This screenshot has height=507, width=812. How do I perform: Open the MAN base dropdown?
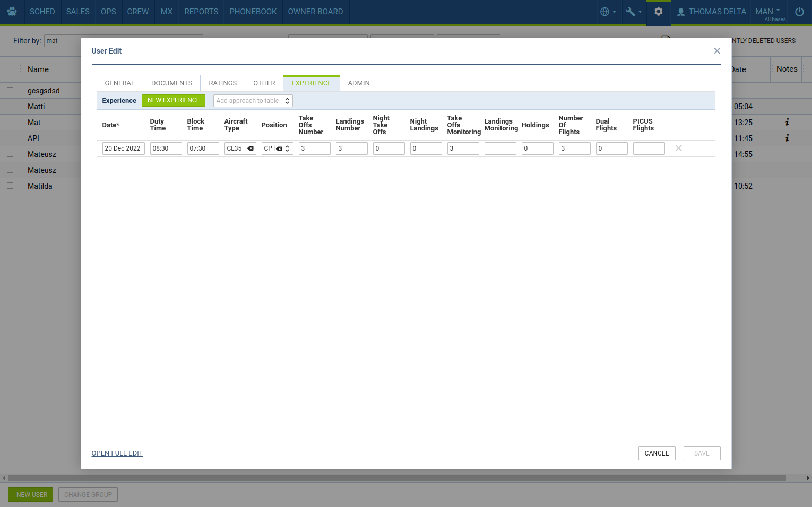768,12
